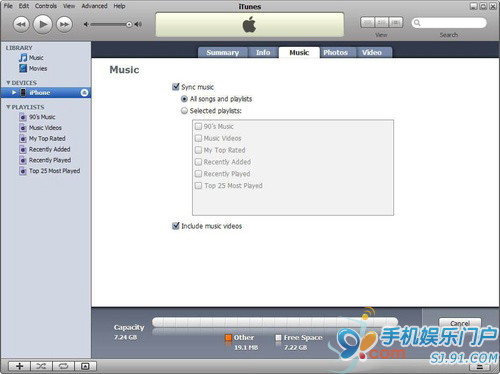This screenshot has width=500, height=374.
Task: Check Recently Played in playlist list
Action: click(198, 174)
